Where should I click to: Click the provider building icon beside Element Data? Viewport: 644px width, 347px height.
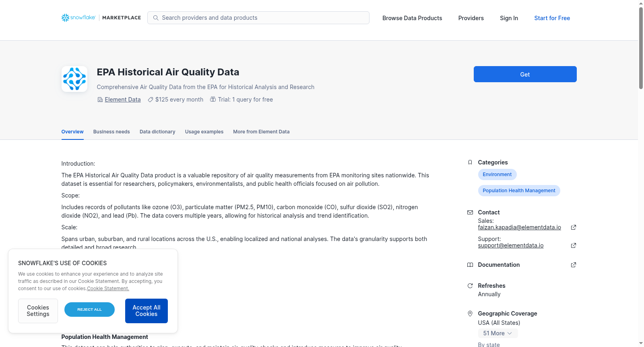100,100
